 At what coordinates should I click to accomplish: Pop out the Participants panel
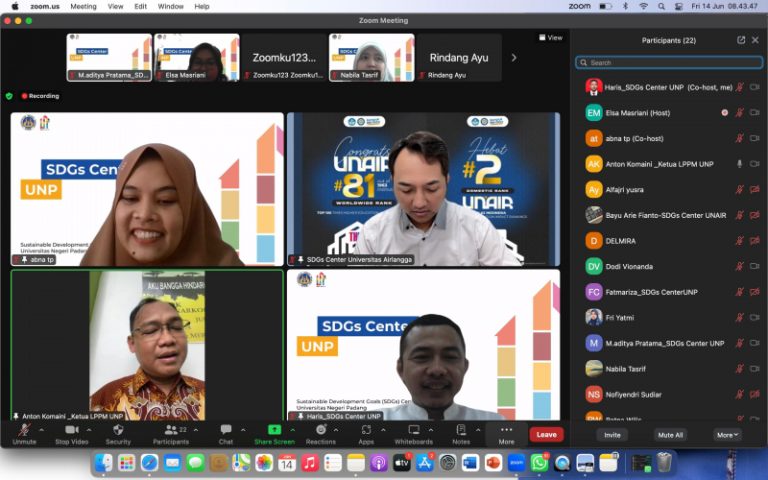click(741, 40)
